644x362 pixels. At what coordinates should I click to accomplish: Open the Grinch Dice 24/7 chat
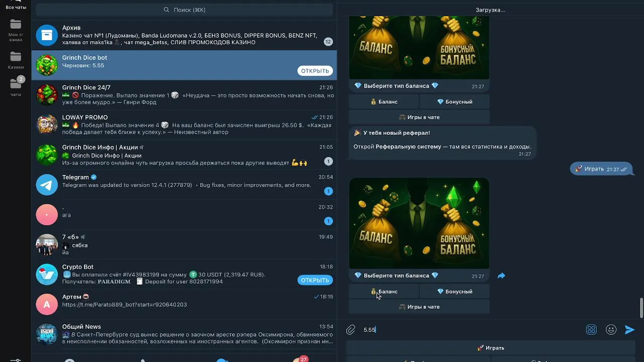point(184,95)
